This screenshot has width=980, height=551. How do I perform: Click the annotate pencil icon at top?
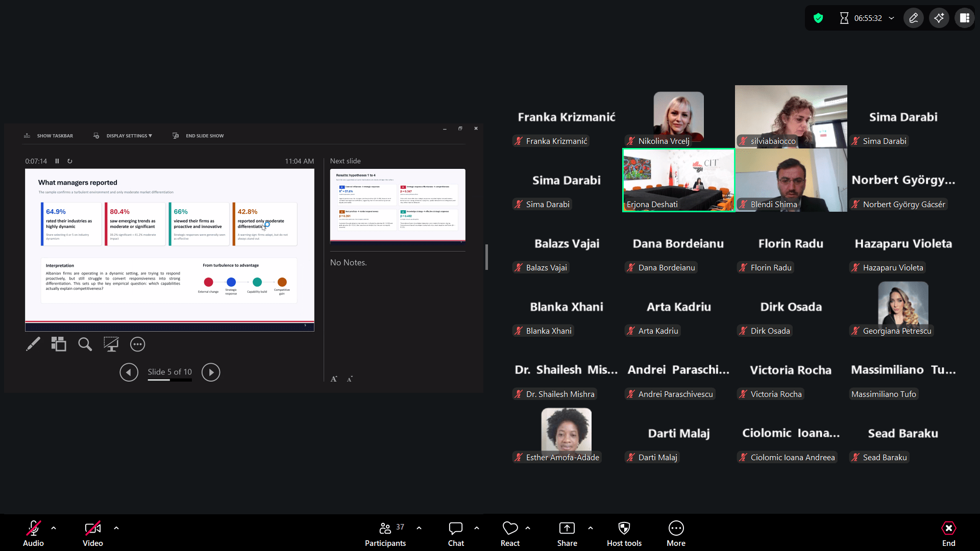click(x=913, y=18)
